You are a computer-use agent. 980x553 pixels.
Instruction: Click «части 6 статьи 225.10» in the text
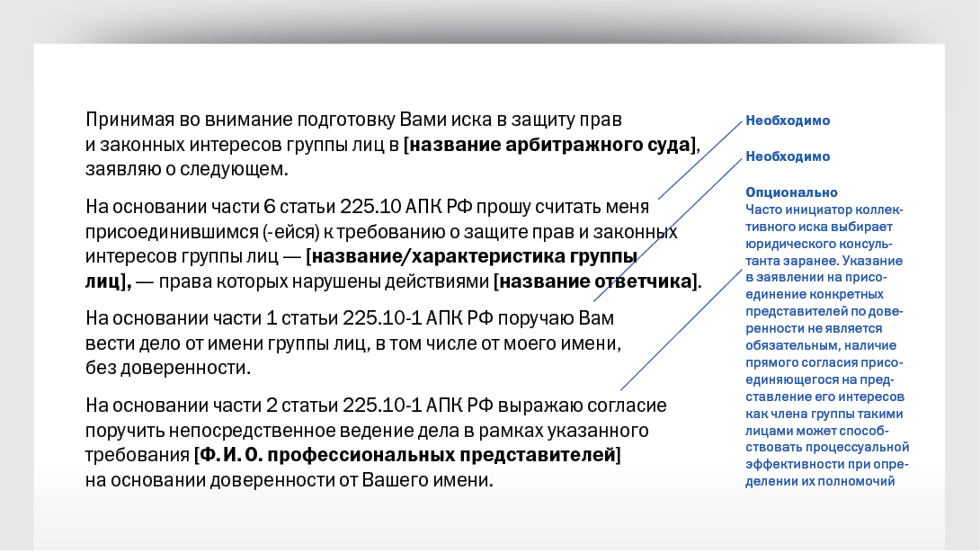click(x=281, y=208)
